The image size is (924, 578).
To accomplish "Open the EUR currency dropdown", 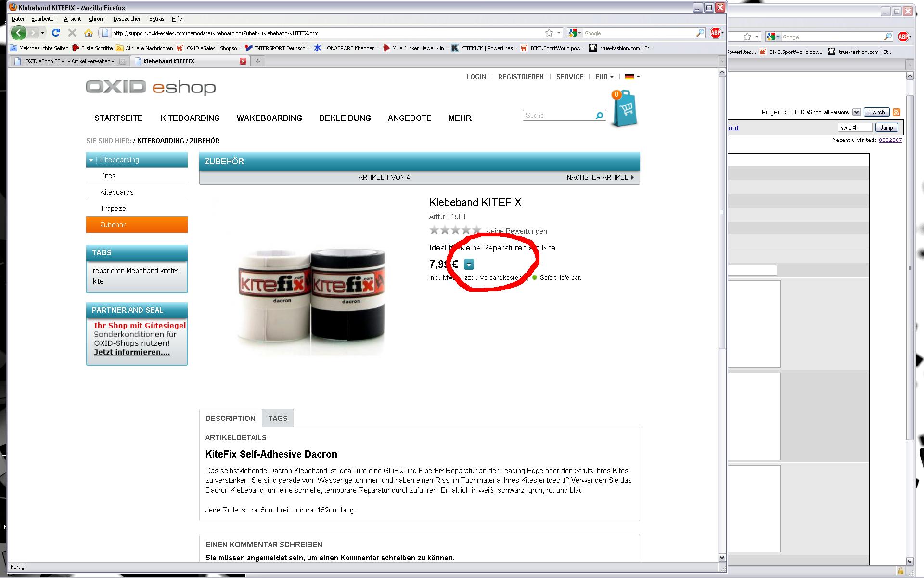I will 604,77.
